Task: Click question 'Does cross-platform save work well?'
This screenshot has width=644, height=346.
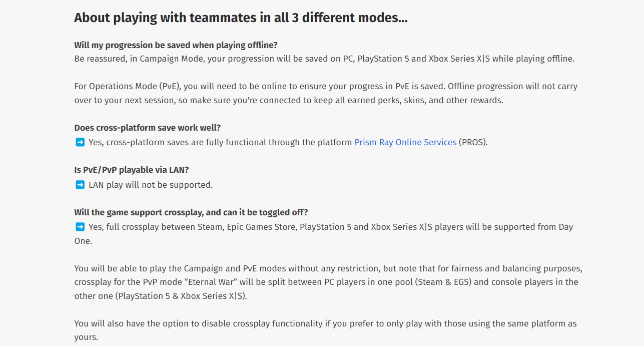Action: point(148,128)
